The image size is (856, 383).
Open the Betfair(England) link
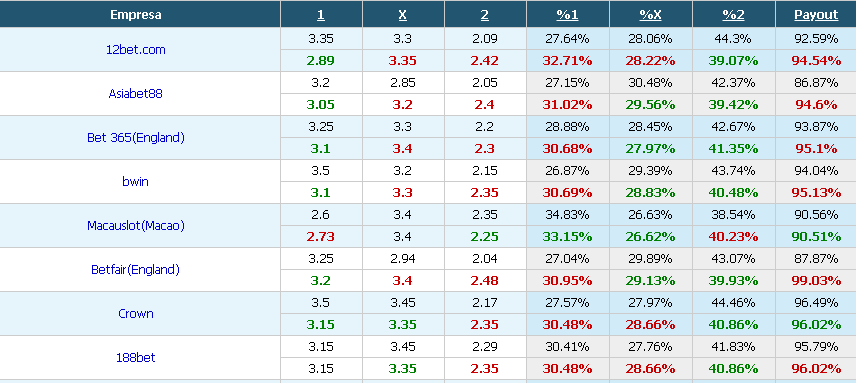click(x=135, y=270)
